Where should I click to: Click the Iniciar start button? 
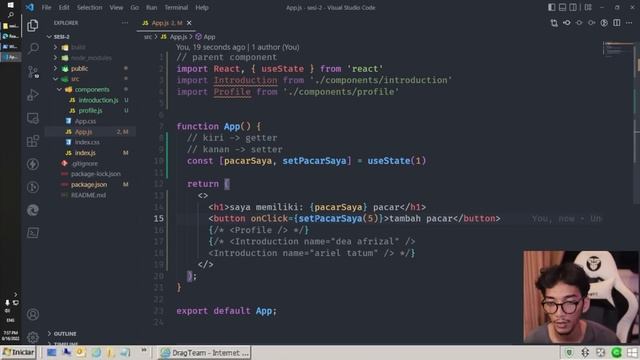18,353
